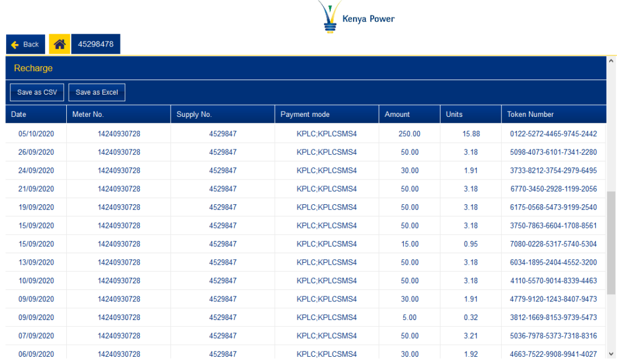Select token 5098-4073-6101-7341-2280
The height and width of the screenshot is (364, 617).
(553, 152)
